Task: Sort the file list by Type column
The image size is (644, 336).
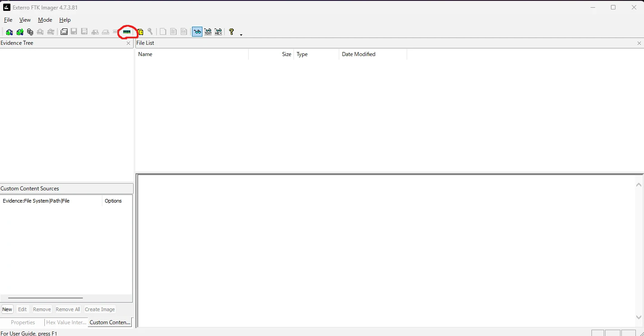Action: pos(316,54)
